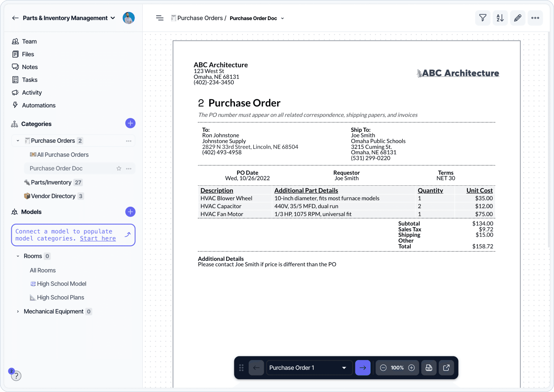
Task: Open the top-right three-dot menu
Action: click(x=535, y=18)
